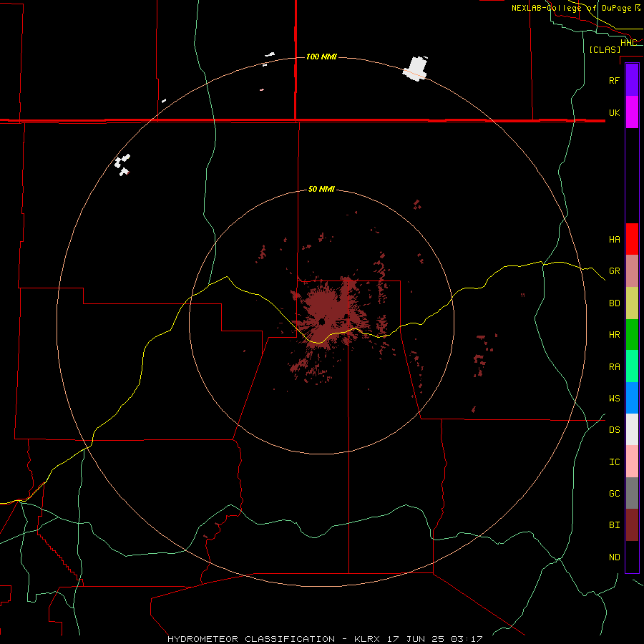The image size is (644, 644).
Task: Click the ND legend label
Action: 614,557
